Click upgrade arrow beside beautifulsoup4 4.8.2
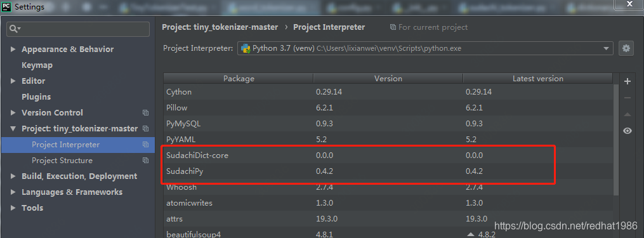The height and width of the screenshot is (238, 644). click(470, 235)
